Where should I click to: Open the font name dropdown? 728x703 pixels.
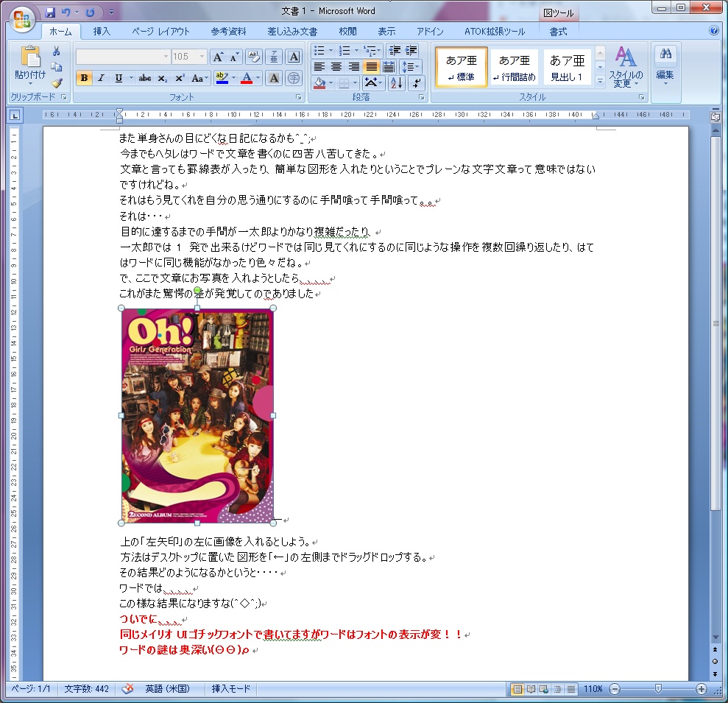click(166, 57)
